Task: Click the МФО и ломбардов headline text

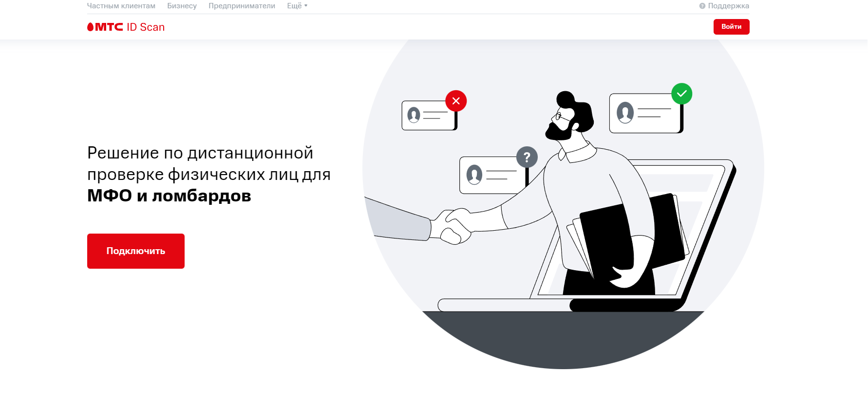Action: click(x=169, y=196)
